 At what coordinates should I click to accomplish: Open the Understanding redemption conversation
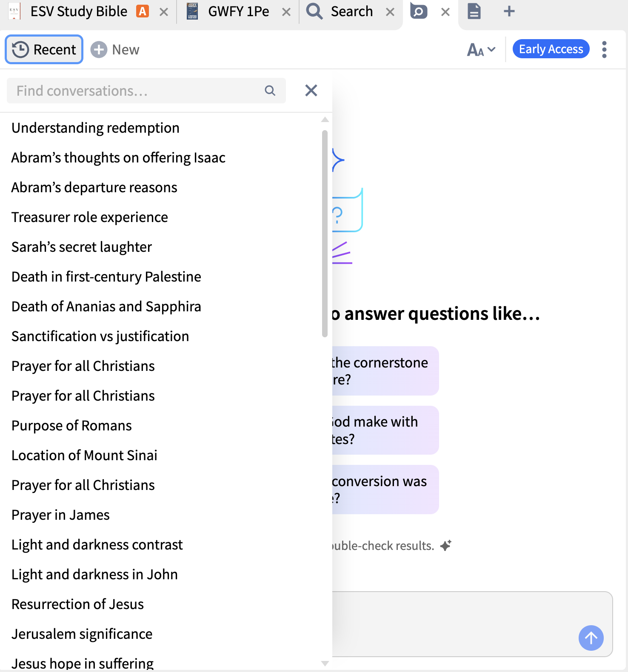(96, 128)
